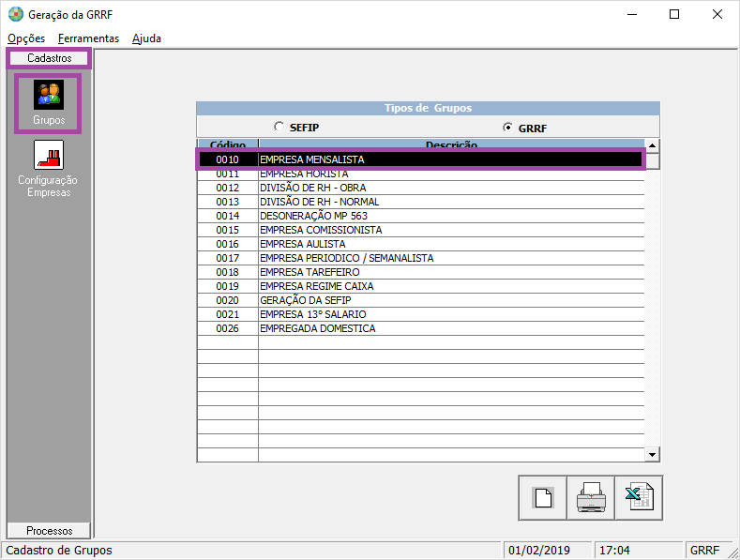Click code cell 0010

click(228, 159)
